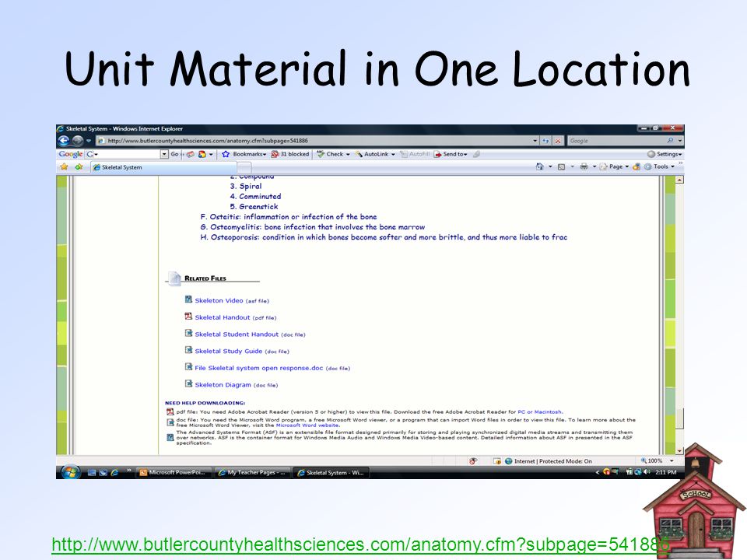
Task: Click Add to Favorites icon
Action: tap(79, 166)
